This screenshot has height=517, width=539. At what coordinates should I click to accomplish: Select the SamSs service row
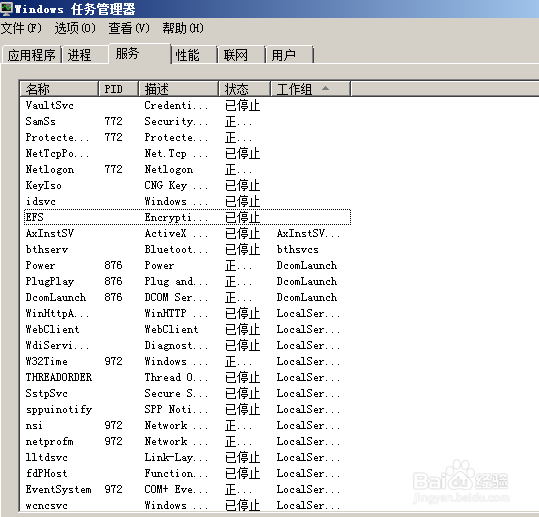coord(187,121)
